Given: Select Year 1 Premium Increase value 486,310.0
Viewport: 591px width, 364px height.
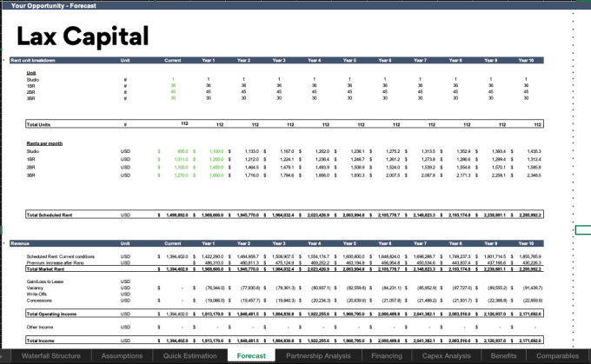Looking at the screenshot, I should click(214, 262).
